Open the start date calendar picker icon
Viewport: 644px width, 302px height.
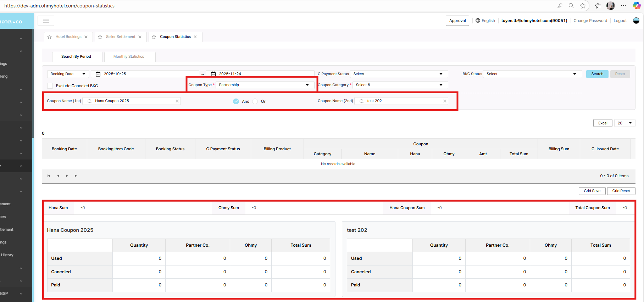pyautogui.click(x=98, y=74)
